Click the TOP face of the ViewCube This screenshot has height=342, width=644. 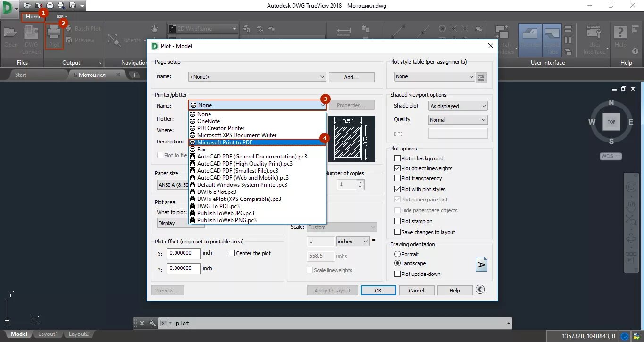(x=611, y=121)
